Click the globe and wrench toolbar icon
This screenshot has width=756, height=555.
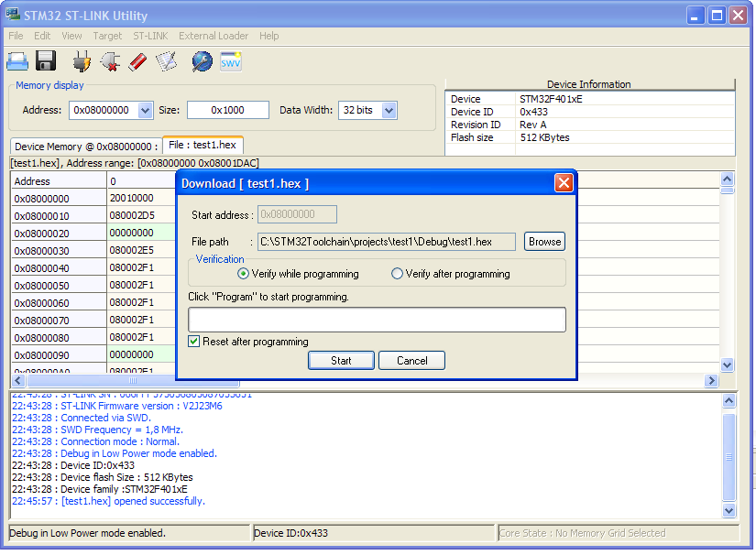(x=202, y=61)
